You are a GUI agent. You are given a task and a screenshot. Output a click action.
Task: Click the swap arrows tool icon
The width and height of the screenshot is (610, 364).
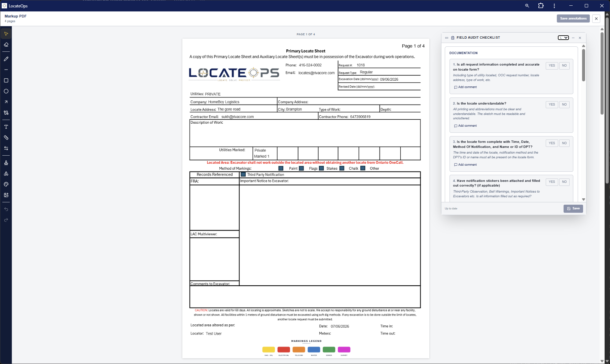[x=6, y=148]
